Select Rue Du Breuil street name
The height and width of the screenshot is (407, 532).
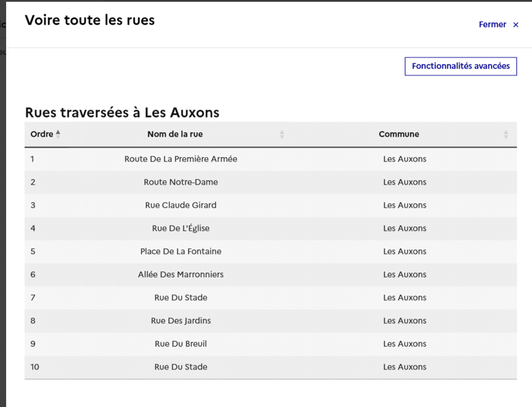pos(181,344)
